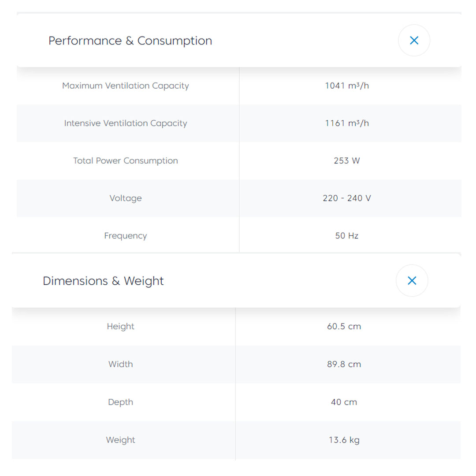Click the Total Power Consumption label
The image size is (476, 476).
126,161
